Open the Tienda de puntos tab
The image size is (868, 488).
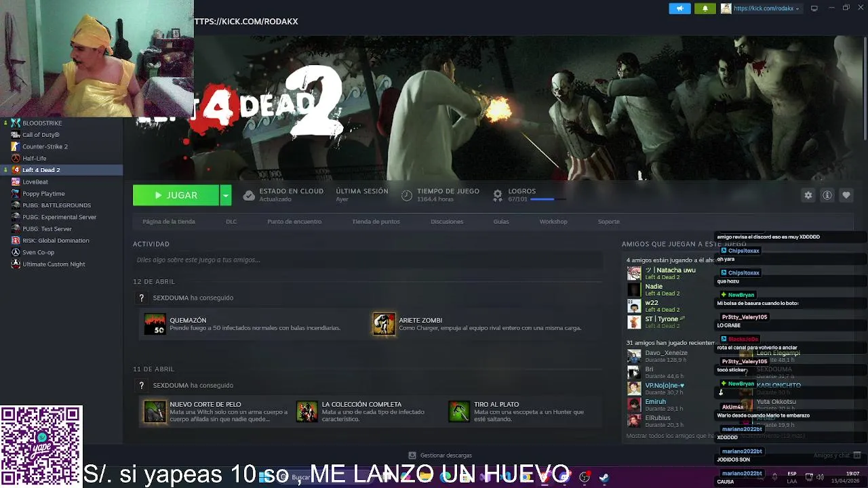376,222
